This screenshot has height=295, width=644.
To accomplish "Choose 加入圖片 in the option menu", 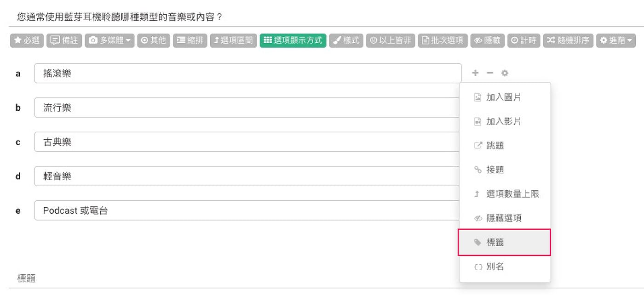I will [504, 97].
